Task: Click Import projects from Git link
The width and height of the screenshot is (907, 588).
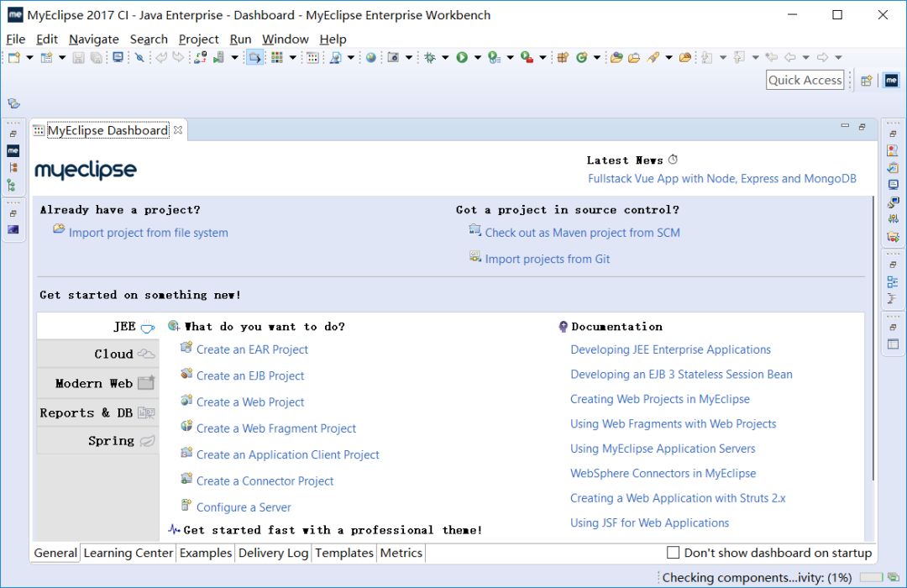Action: [x=548, y=259]
